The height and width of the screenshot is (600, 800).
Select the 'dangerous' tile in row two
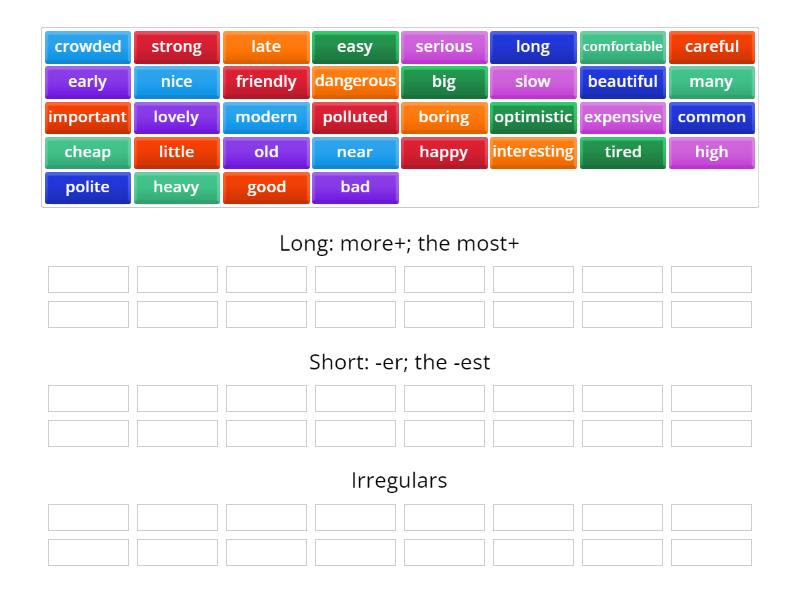[355, 82]
